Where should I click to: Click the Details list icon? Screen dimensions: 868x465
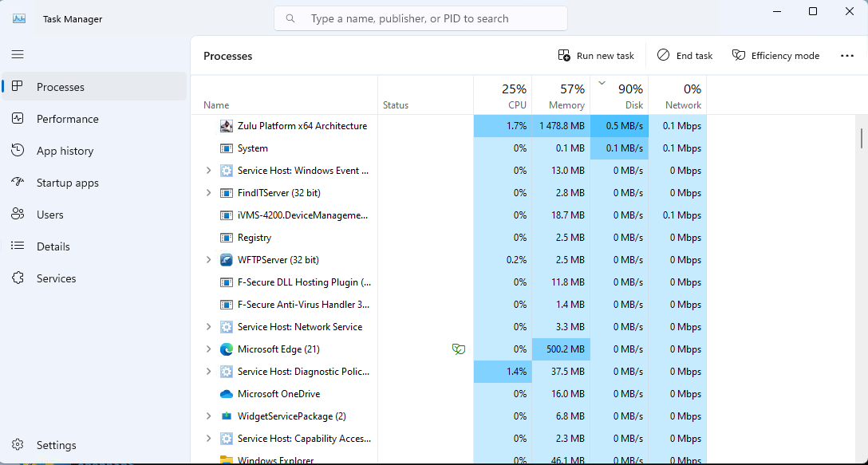click(x=18, y=246)
